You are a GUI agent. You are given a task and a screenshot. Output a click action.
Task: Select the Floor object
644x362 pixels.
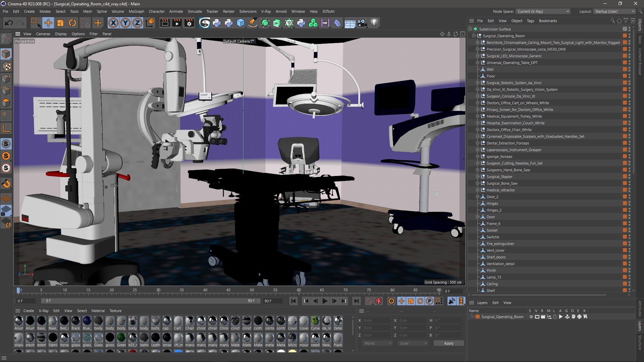[491, 76]
